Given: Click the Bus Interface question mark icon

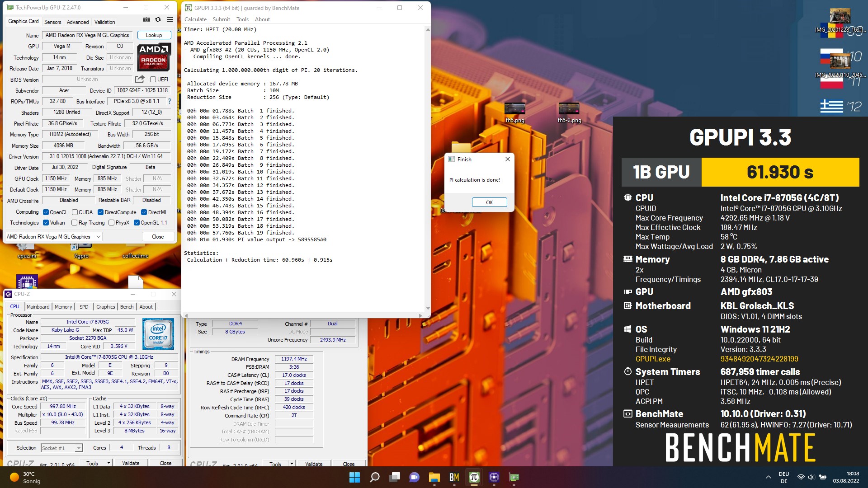Looking at the screenshot, I should tap(170, 101).
